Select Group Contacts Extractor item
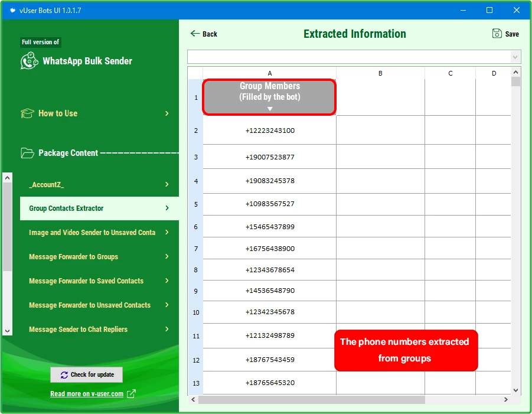 pyautogui.click(x=99, y=208)
